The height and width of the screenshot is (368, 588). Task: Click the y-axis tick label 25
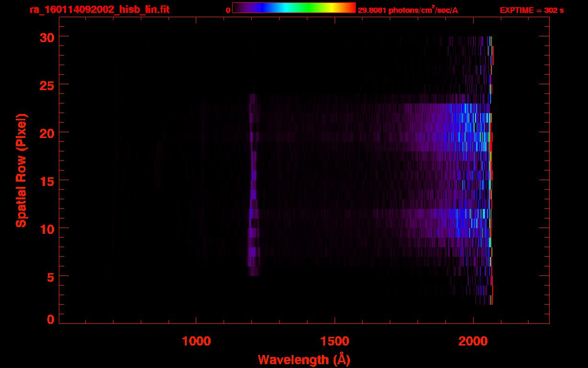pyautogui.click(x=47, y=84)
